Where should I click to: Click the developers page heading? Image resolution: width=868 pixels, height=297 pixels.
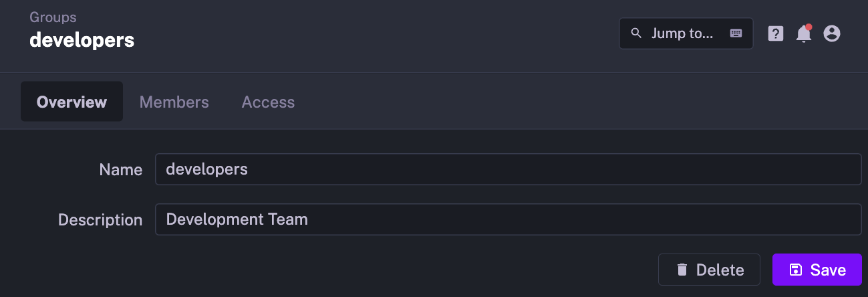tap(82, 40)
